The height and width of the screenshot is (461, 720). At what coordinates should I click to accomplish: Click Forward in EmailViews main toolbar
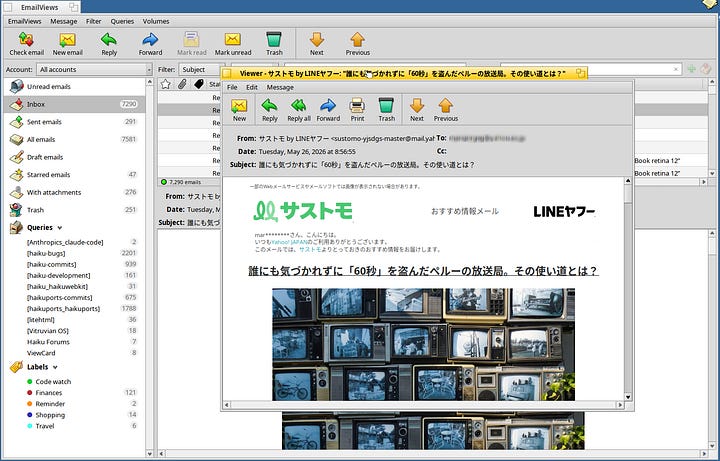150,44
